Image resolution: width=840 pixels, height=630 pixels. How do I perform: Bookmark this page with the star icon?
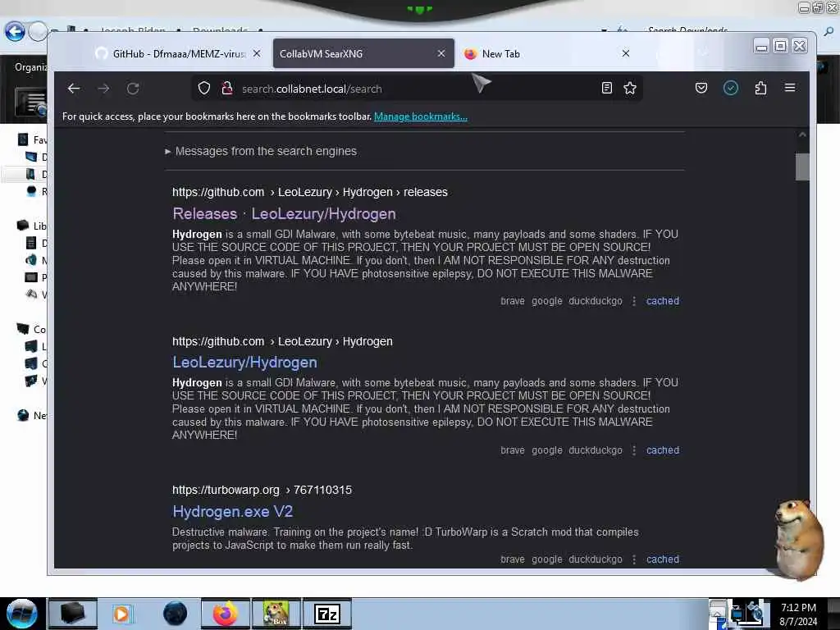click(630, 88)
